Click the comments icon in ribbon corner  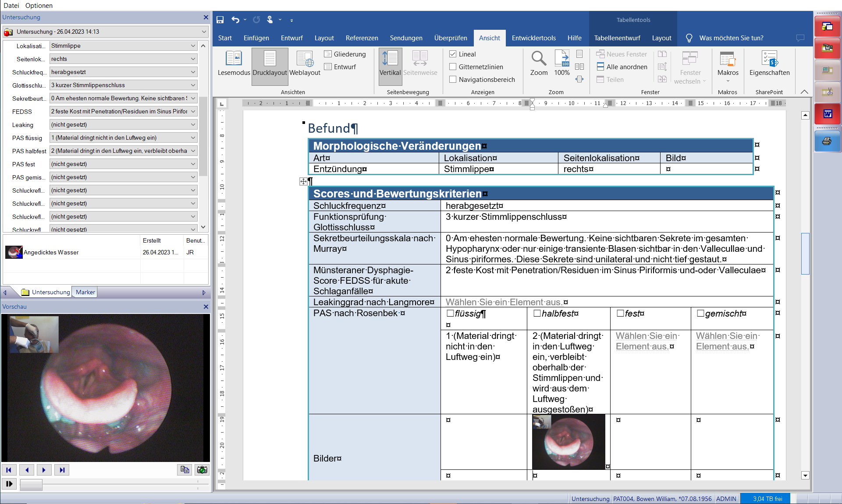click(800, 38)
